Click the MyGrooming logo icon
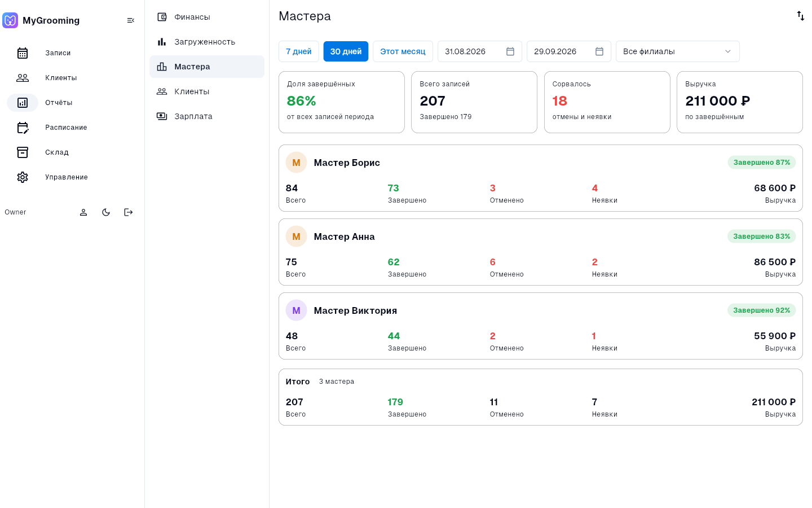The height and width of the screenshot is (508, 812). coord(10,20)
